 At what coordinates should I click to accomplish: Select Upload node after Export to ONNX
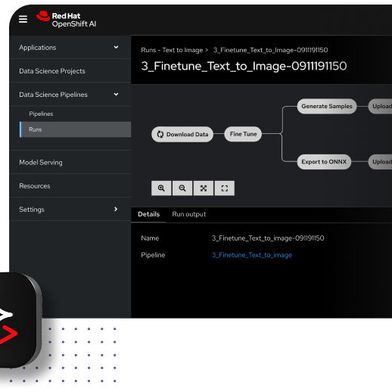(x=380, y=162)
